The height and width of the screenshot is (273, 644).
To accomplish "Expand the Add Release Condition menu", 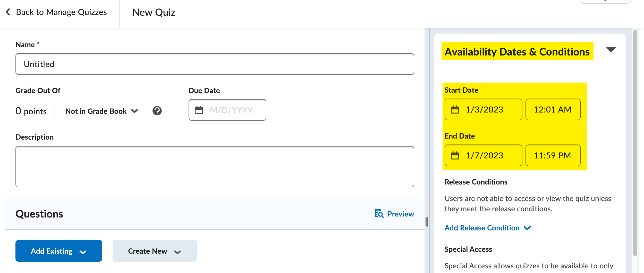I will point(487,228).
